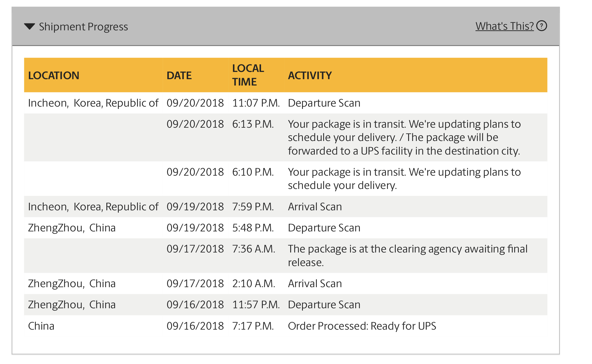The height and width of the screenshot is (364, 592).
Task: Click the question mark help icon
Action: (542, 26)
